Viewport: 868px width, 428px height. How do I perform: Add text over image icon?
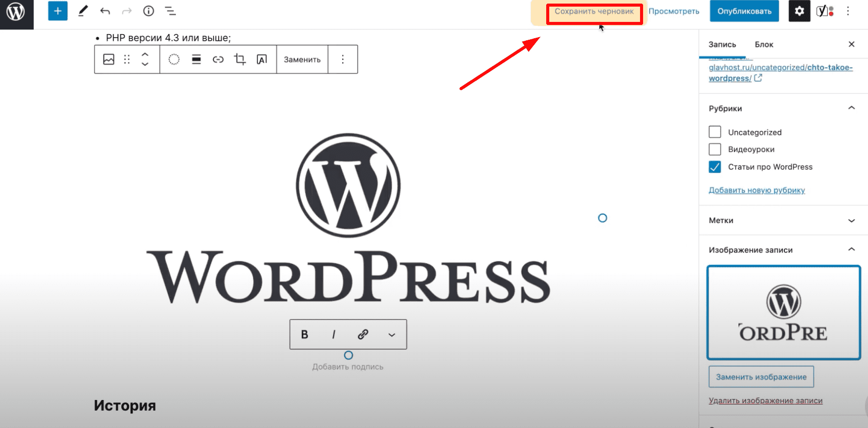coord(262,59)
